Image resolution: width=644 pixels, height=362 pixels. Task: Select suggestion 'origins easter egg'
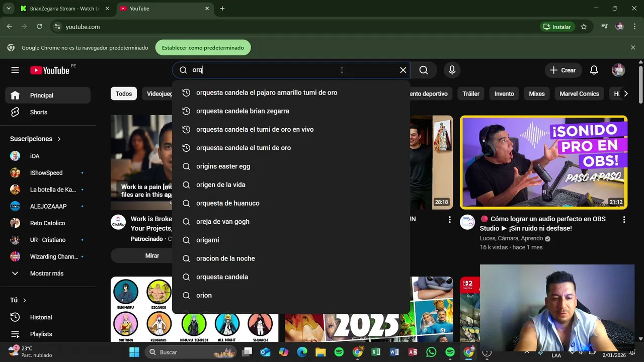tap(291, 166)
